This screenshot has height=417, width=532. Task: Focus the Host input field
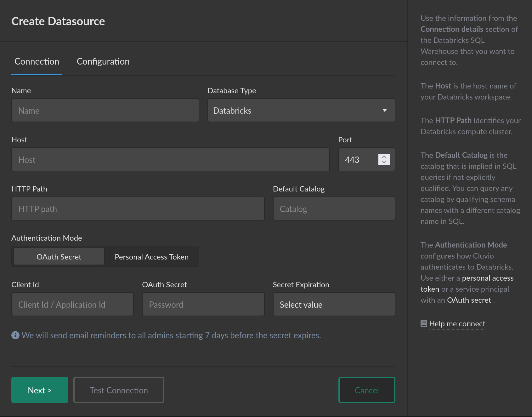click(171, 159)
